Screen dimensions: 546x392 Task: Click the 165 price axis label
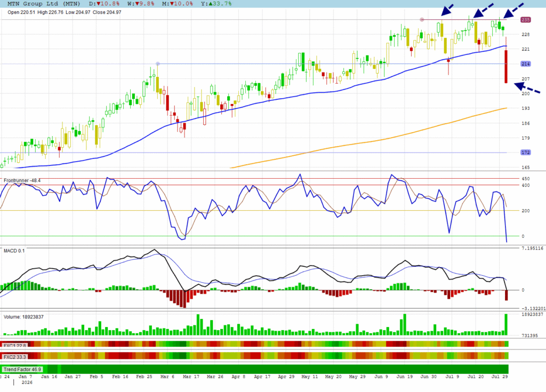tap(525, 167)
